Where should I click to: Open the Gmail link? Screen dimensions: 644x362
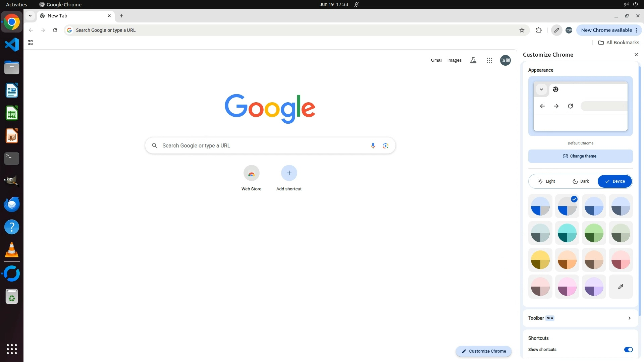(436, 60)
